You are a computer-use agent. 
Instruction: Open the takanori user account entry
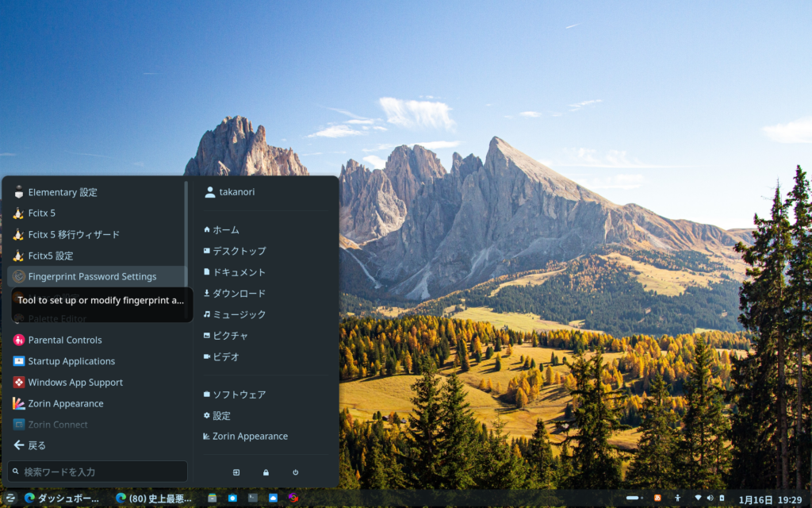(x=236, y=191)
